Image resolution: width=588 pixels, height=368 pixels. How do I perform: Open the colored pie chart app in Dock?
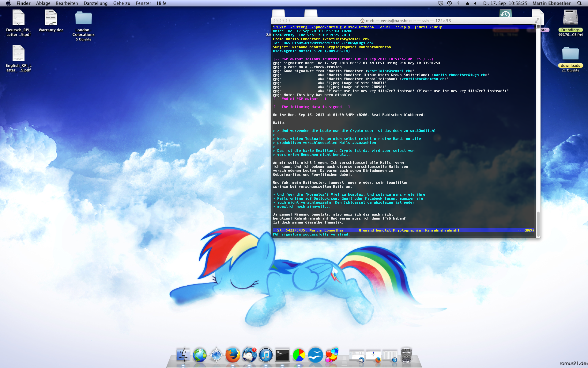[299, 355]
